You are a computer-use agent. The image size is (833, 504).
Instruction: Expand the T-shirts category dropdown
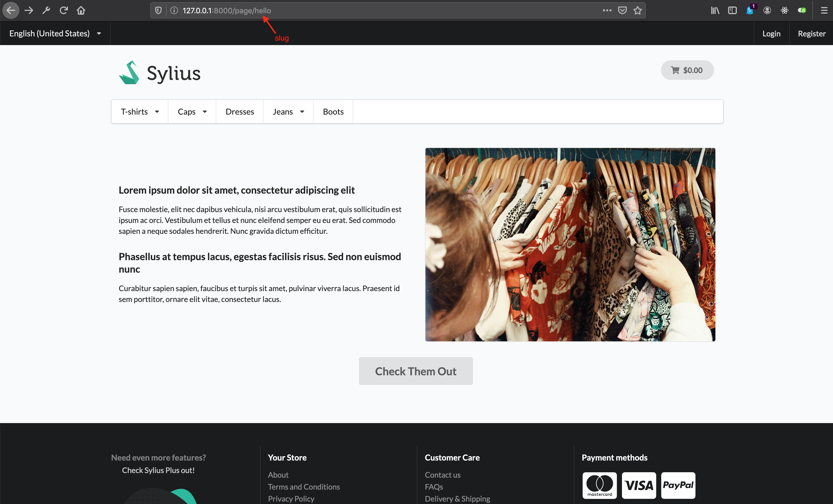(x=140, y=112)
